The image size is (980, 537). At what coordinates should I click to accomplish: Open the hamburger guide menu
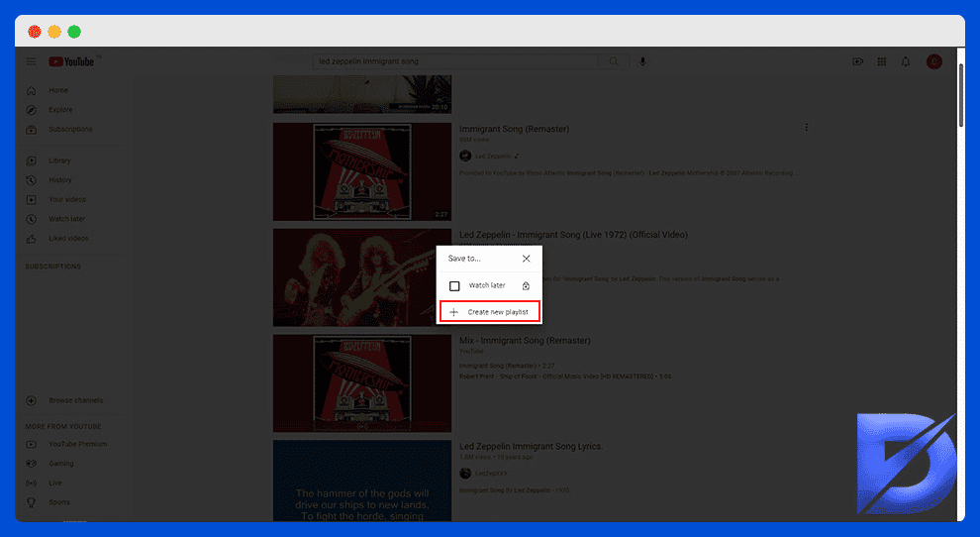pos(31,61)
